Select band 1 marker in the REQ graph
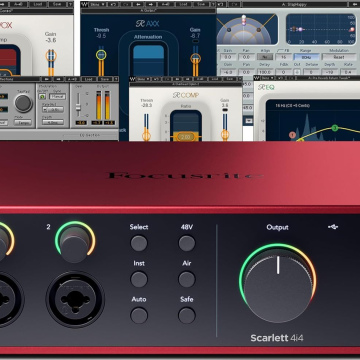 point(293,135)
